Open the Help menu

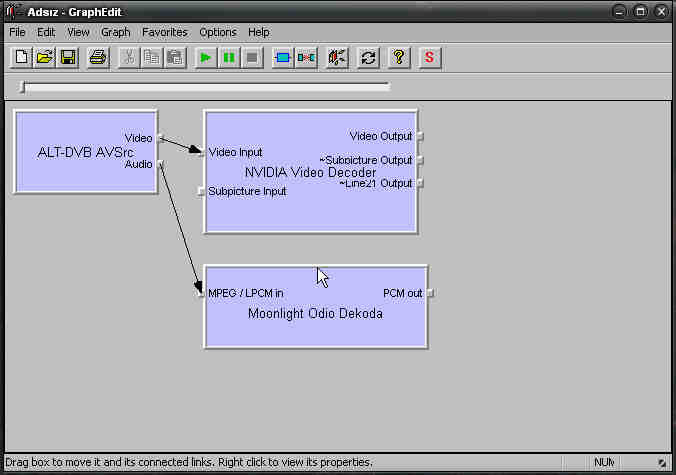pyautogui.click(x=259, y=32)
